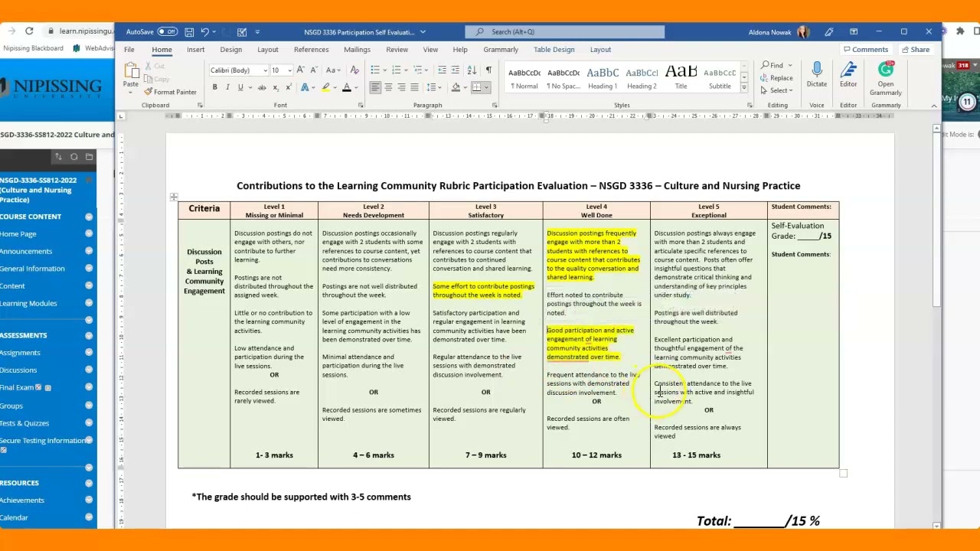
Task: Apply the Title style
Action: pos(681,77)
